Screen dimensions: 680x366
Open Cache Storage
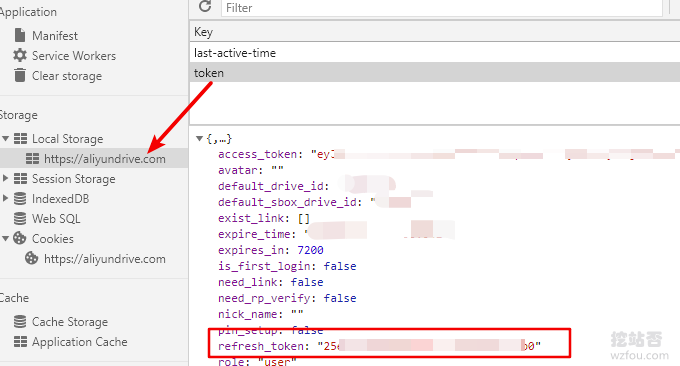70,322
